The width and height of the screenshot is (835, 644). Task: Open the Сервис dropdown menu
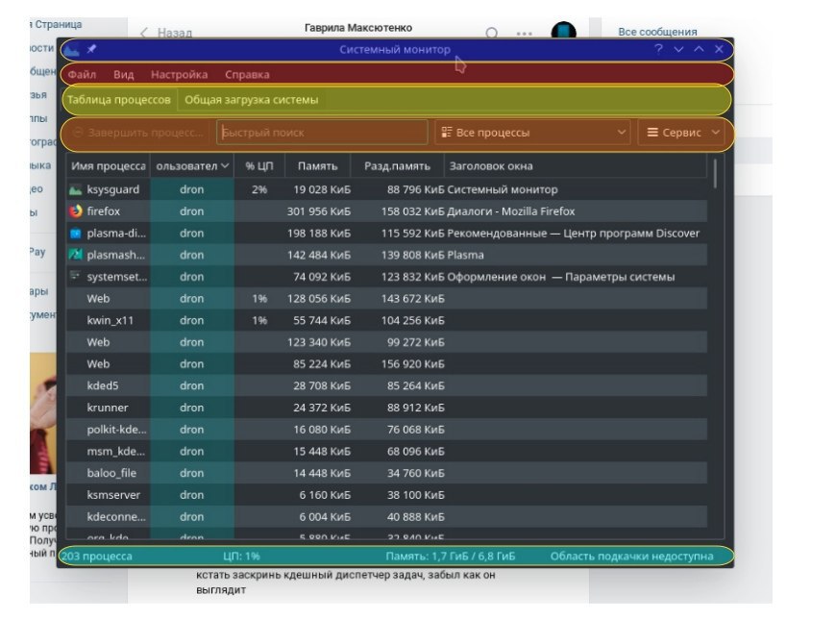pos(681,133)
